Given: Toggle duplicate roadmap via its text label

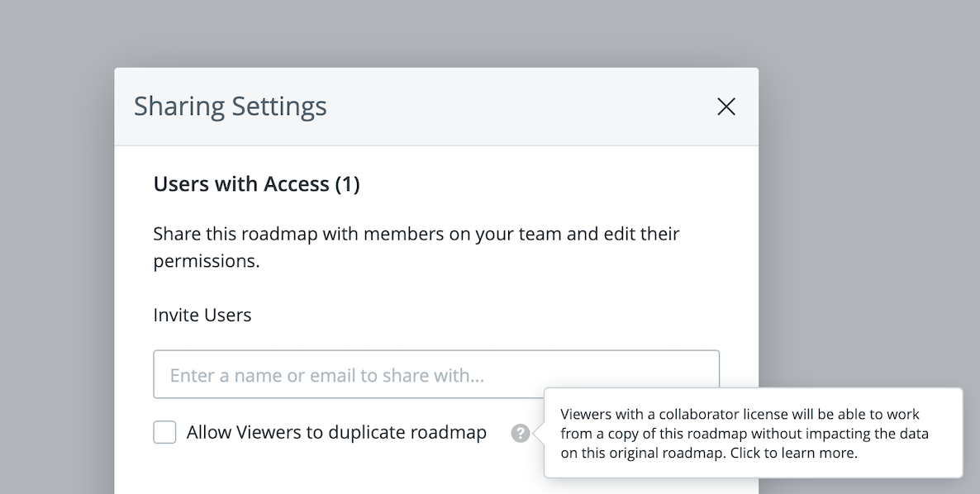Looking at the screenshot, I should (336, 432).
